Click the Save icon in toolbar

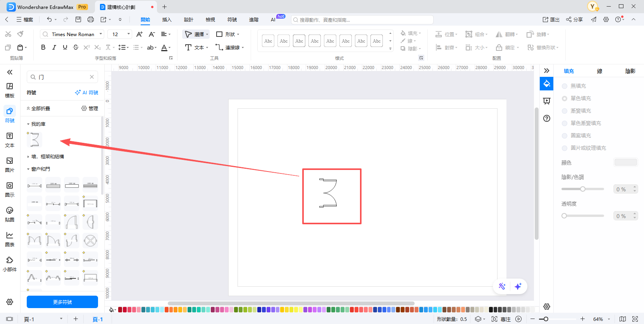tap(78, 19)
